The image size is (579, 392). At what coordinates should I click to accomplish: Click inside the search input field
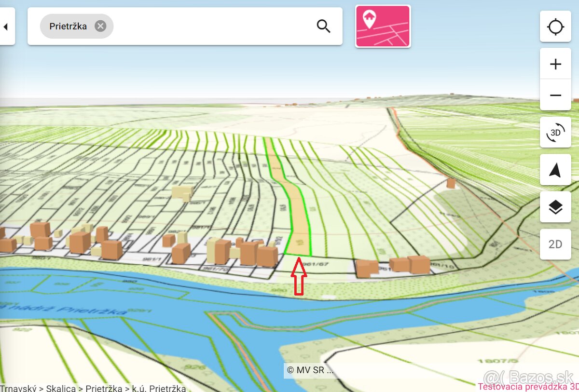point(212,26)
